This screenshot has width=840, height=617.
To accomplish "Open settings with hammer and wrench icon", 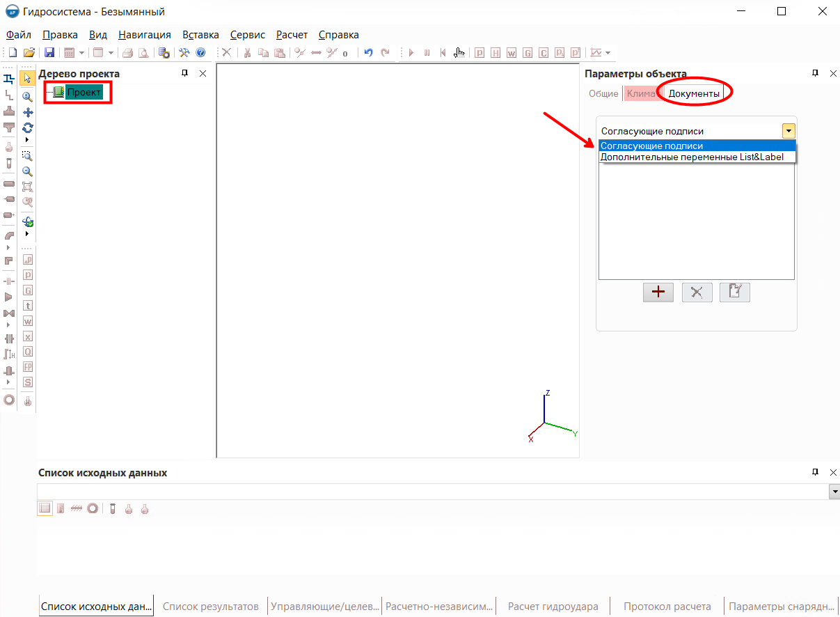I will [x=184, y=53].
